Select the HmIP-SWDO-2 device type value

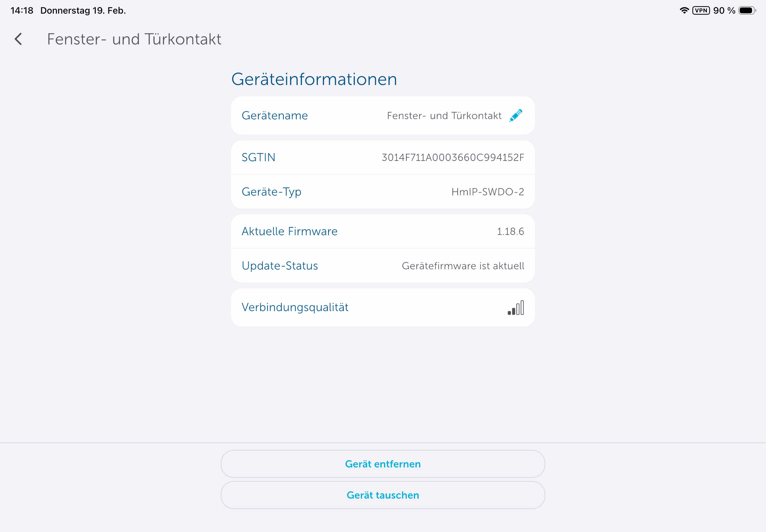(488, 192)
